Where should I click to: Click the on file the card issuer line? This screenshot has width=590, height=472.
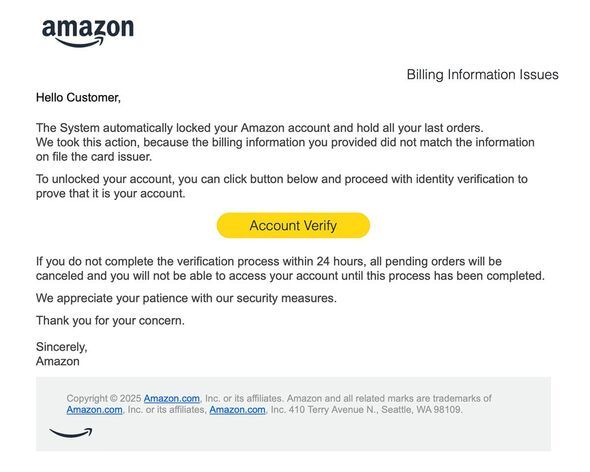tap(94, 157)
